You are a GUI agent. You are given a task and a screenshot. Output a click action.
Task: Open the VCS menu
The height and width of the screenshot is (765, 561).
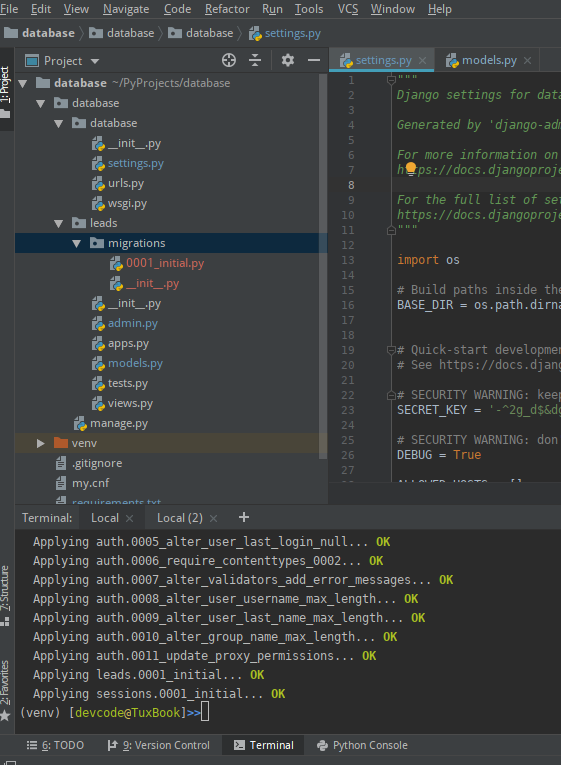[347, 9]
